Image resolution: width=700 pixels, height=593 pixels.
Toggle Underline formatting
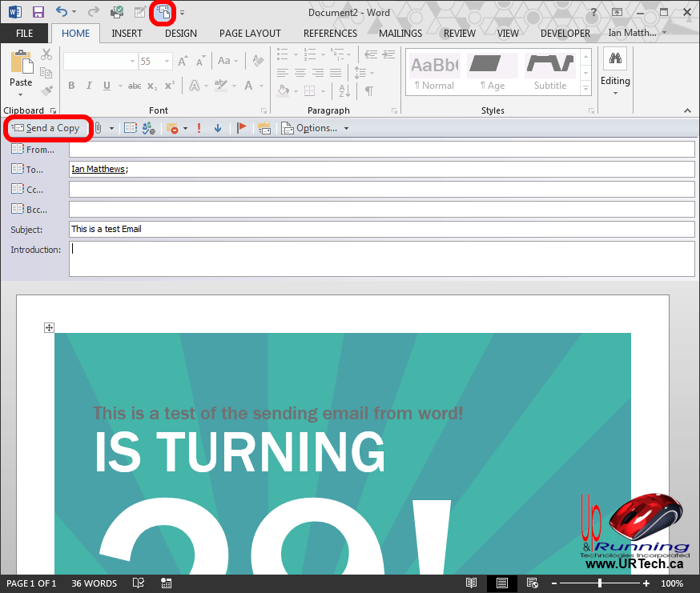click(x=107, y=86)
